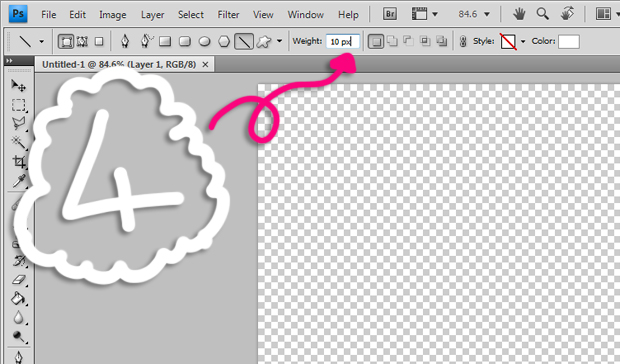Screen dimensions: 620x364
Task: Select the Line shape tool
Action: click(x=244, y=41)
